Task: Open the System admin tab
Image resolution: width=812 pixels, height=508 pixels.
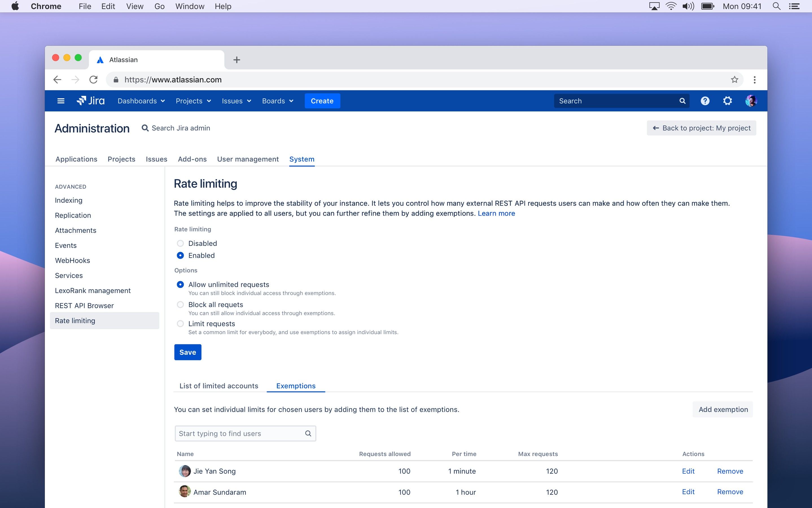Action: point(302,159)
